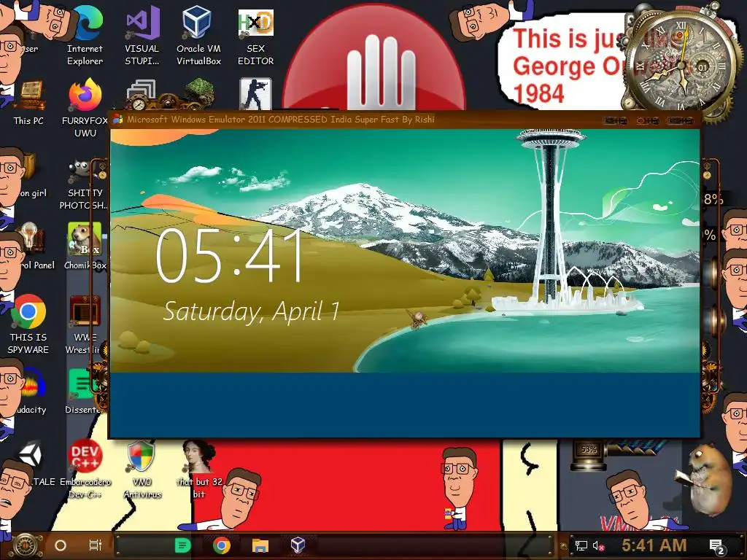Open File Explorer from the taskbar
Screen dimensions: 747x560
(260, 545)
